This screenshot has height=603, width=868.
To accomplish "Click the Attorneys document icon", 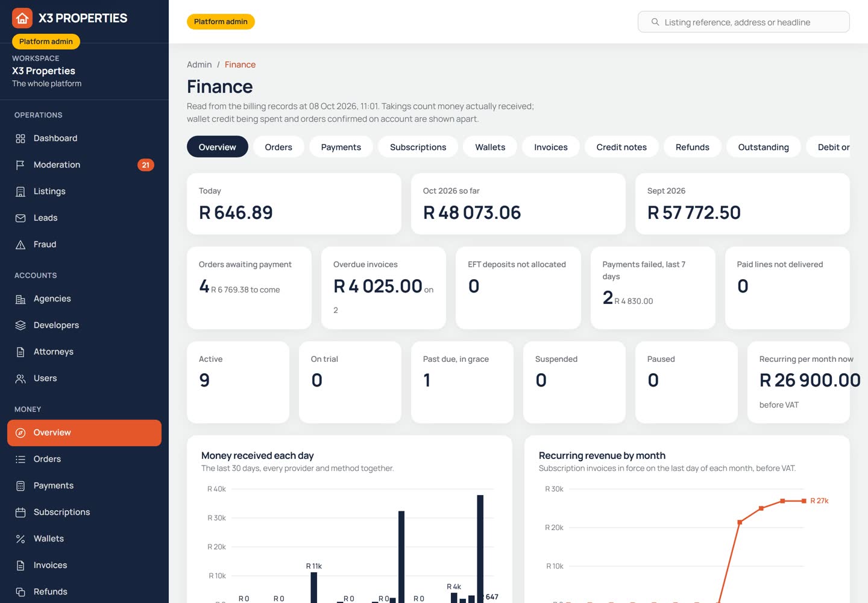I will coord(20,352).
